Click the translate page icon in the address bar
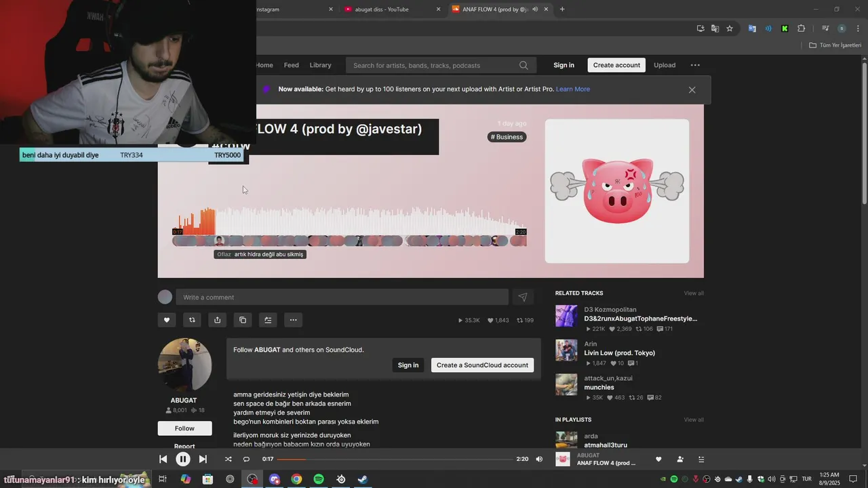Image resolution: width=868 pixels, height=488 pixels. (x=715, y=28)
